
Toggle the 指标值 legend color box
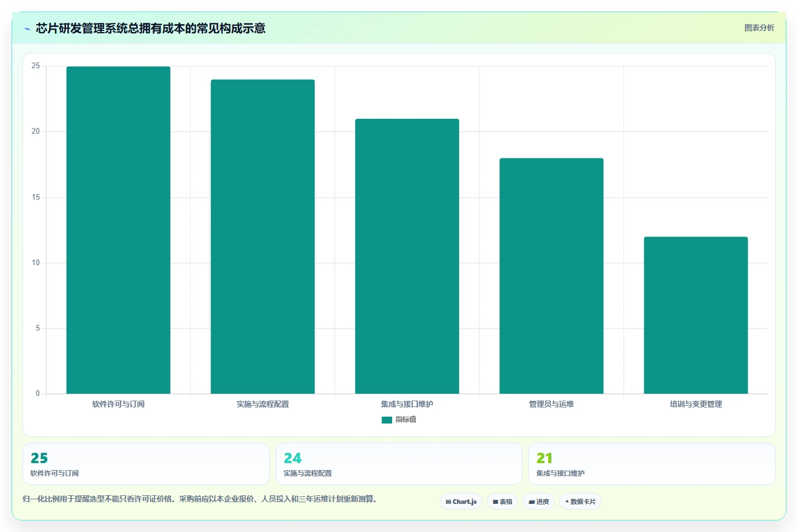click(x=387, y=420)
